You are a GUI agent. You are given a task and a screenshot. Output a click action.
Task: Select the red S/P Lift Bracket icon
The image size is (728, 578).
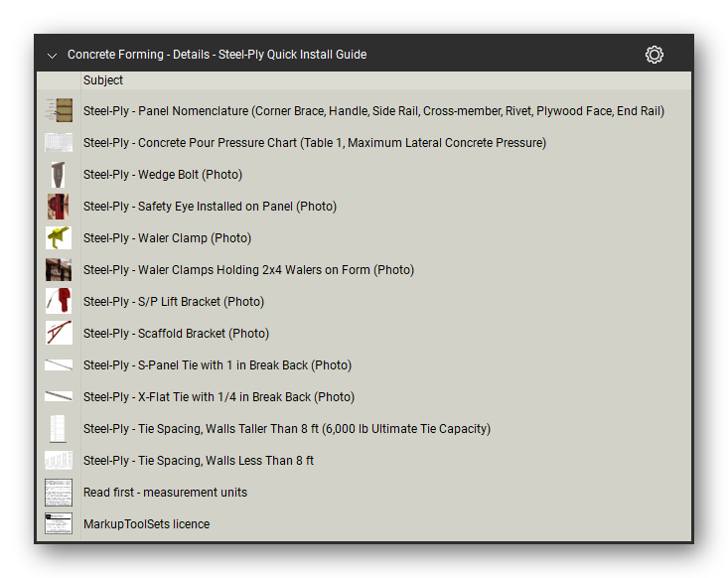(59, 301)
